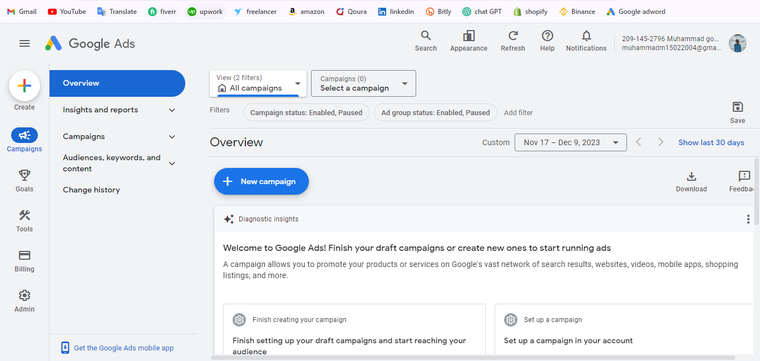Open the Help question mark icon
The image size is (760, 361).
[547, 36]
